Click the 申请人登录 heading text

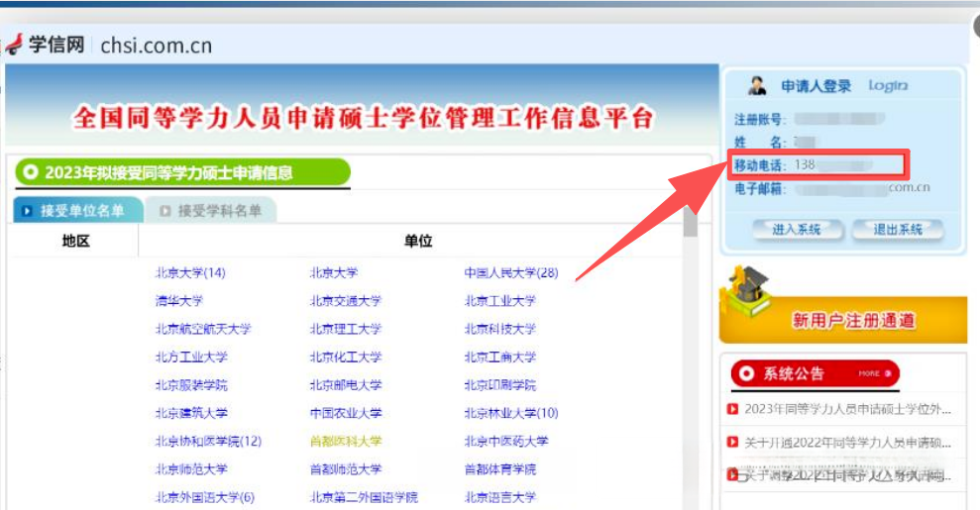(x=816, y=86)
